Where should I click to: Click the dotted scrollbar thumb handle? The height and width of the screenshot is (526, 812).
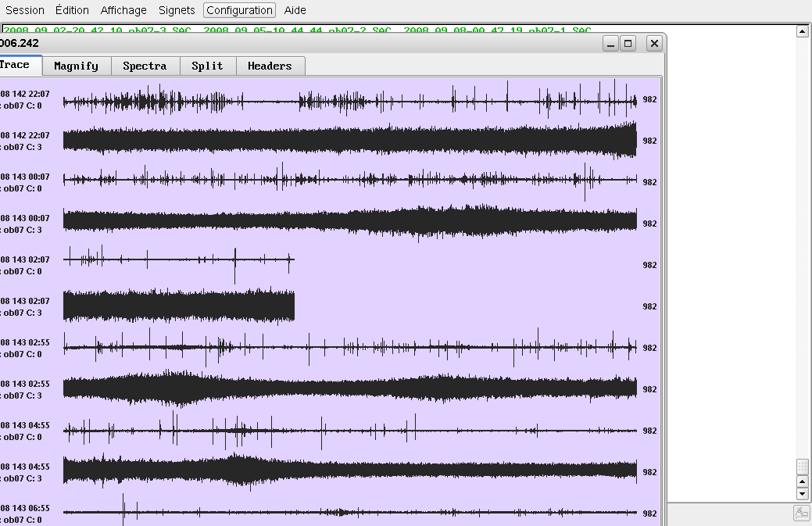(x=802, y=467)
